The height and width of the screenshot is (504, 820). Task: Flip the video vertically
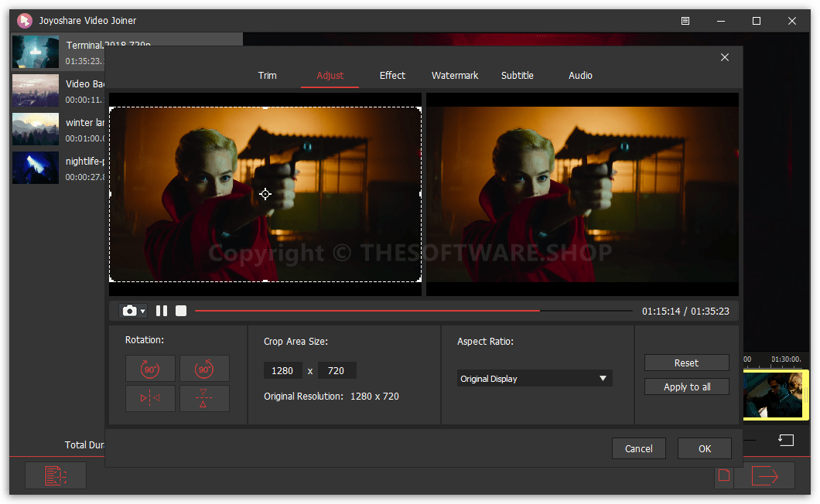(x=204, y=398)
